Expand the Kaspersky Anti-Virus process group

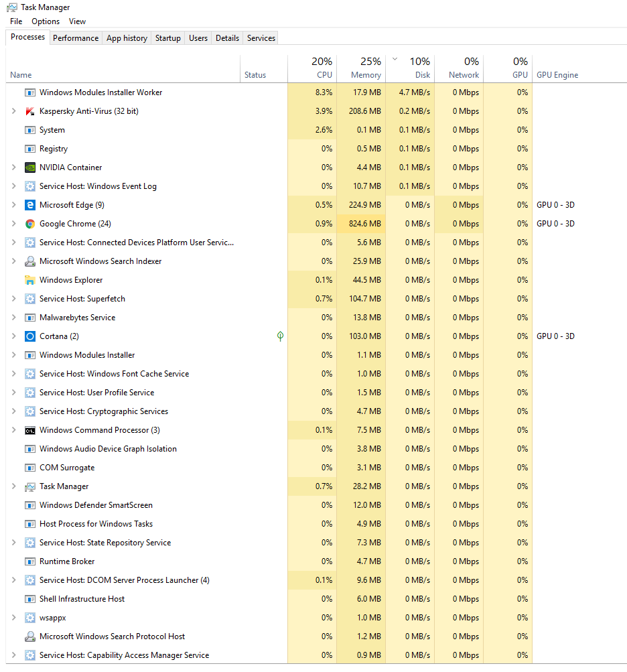click(13, 111)
